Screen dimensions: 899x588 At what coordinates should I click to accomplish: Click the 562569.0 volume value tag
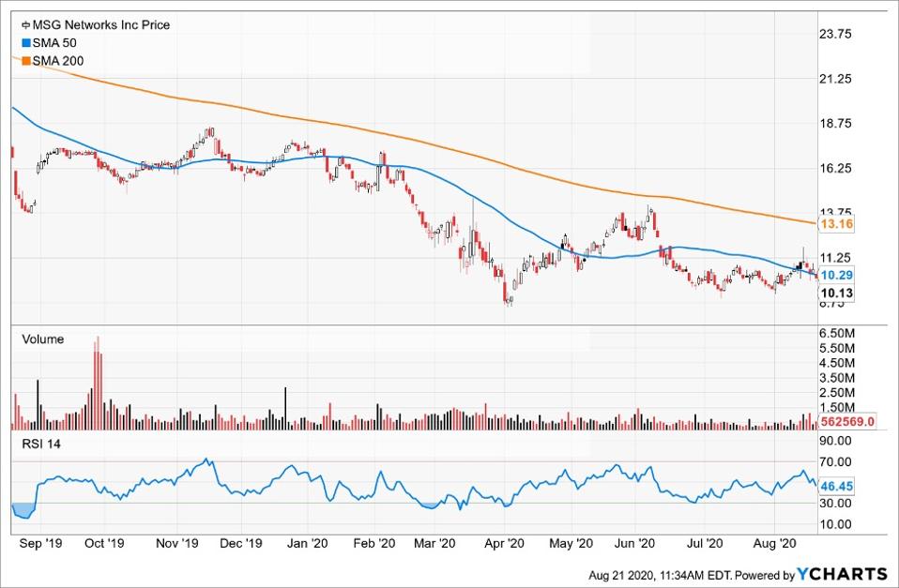(x=846, y=422)
